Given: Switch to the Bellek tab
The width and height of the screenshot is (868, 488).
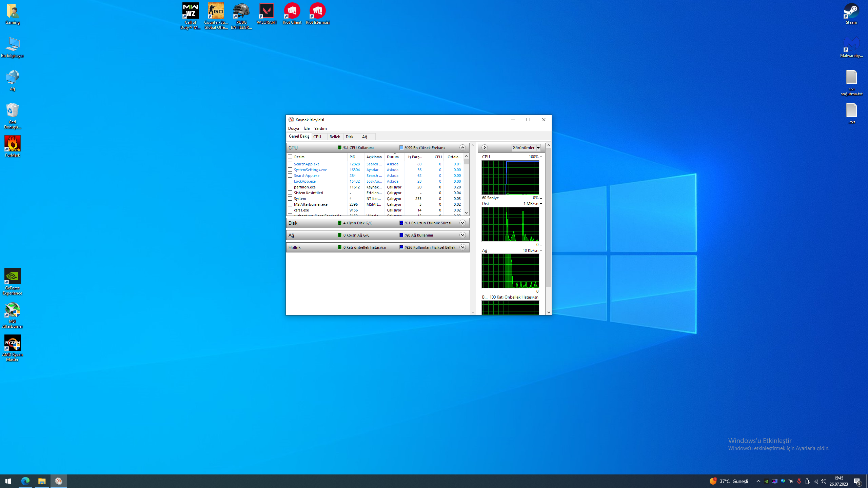Looking at the screenshot, I should tap(335, 137).
